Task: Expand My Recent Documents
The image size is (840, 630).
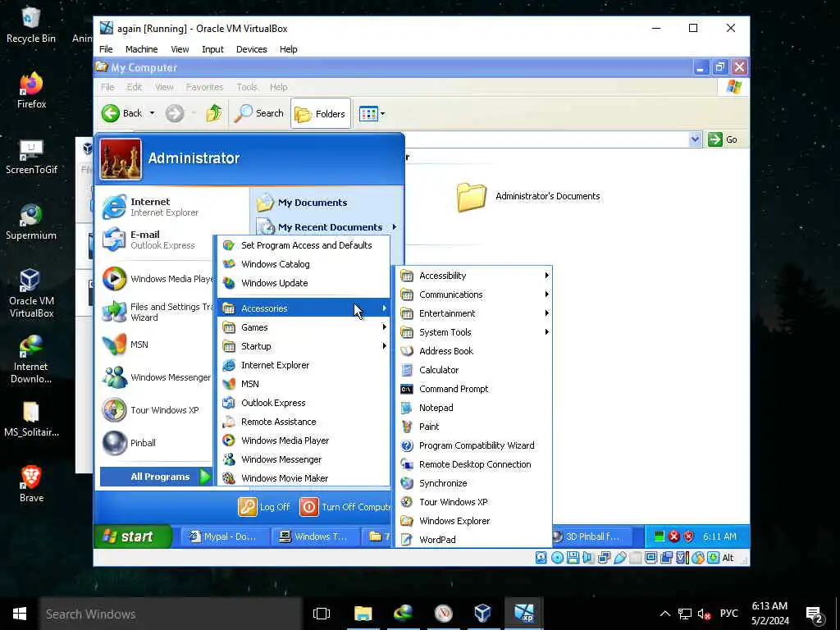Action: pos(326,227)
